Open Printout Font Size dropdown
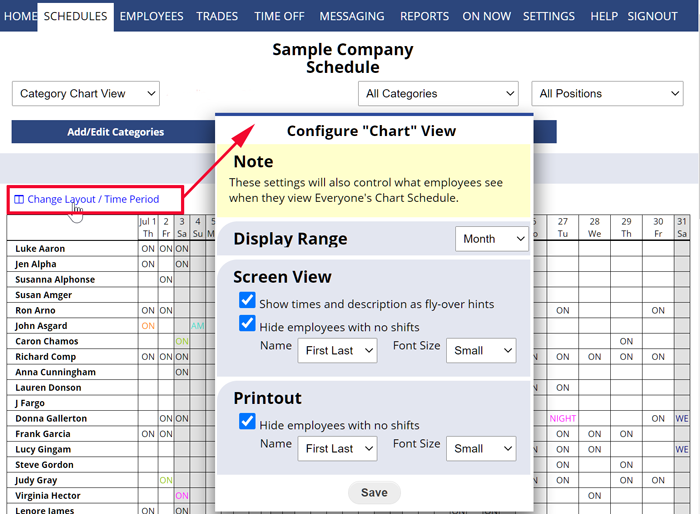Screen dimensions: 700x514 tap(481, 448)
